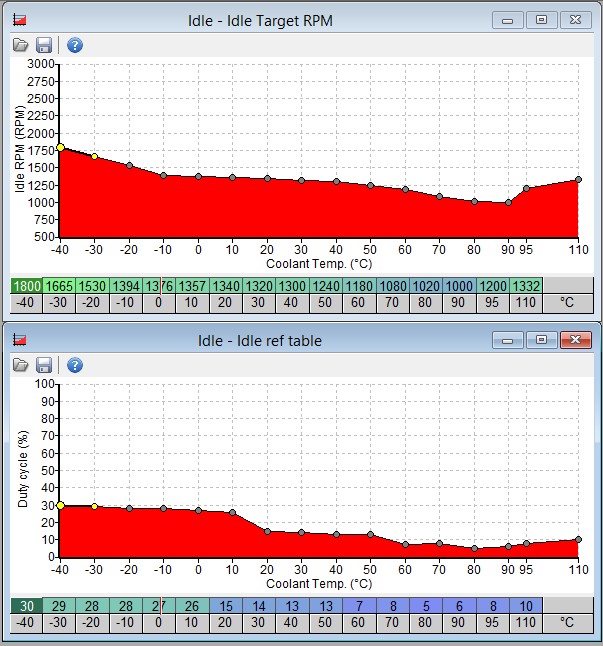Select duty cycle cell with value 15
This screenshot has height=646, width=603.
point(227,606)
